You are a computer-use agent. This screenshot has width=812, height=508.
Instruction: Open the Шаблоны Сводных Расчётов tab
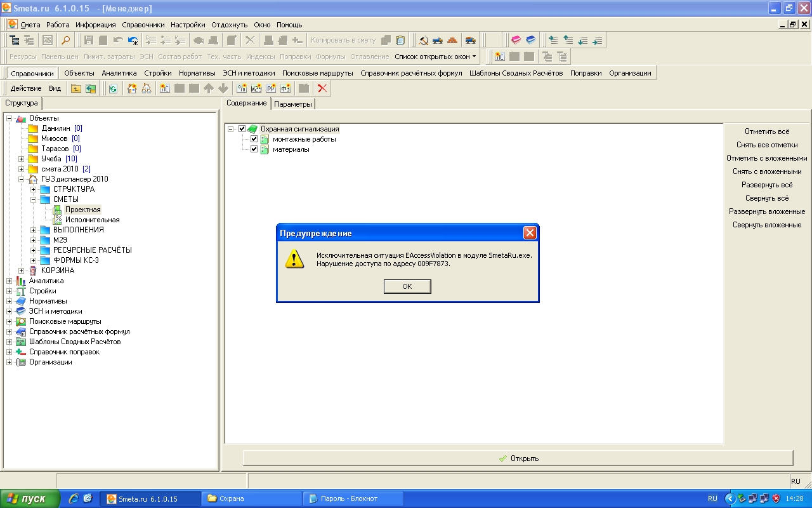pyautogui.click(x=516, y=73)
